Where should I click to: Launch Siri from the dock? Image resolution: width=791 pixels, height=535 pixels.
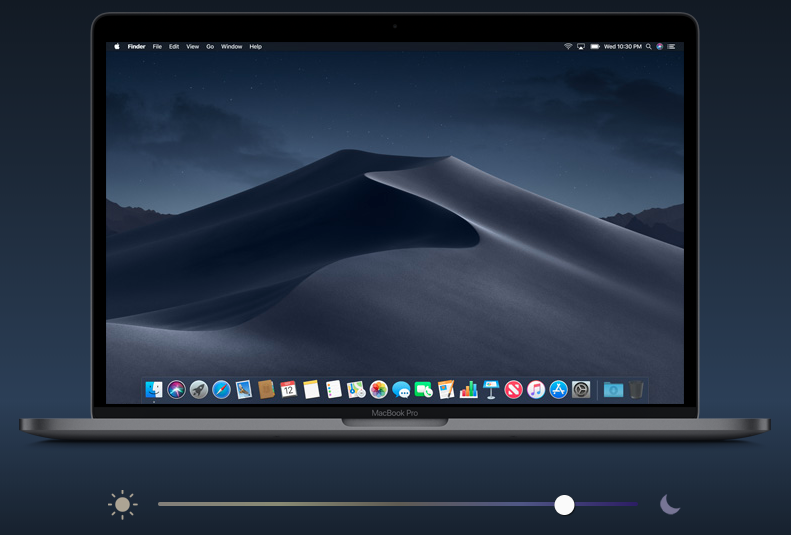(x=177, y=390)
